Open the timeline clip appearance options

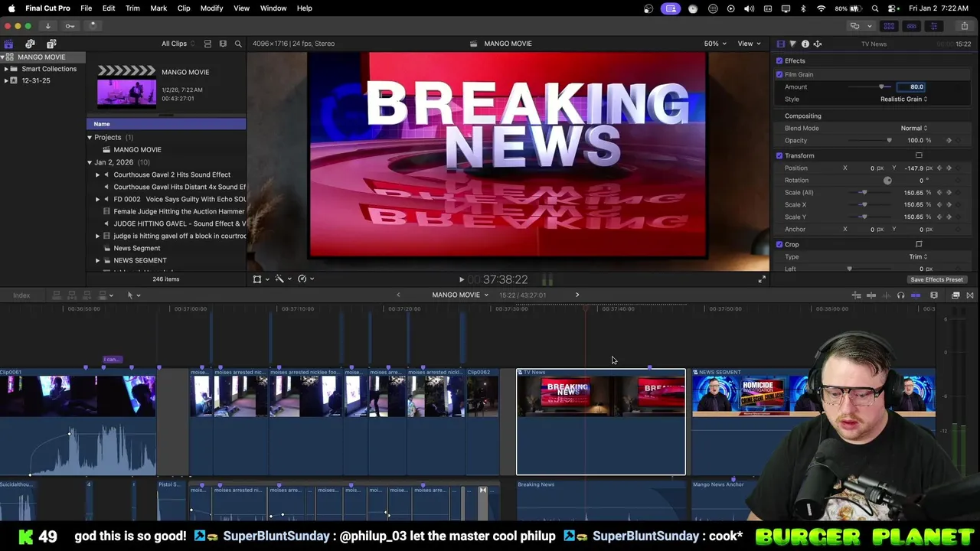click(x=934, y=295)
